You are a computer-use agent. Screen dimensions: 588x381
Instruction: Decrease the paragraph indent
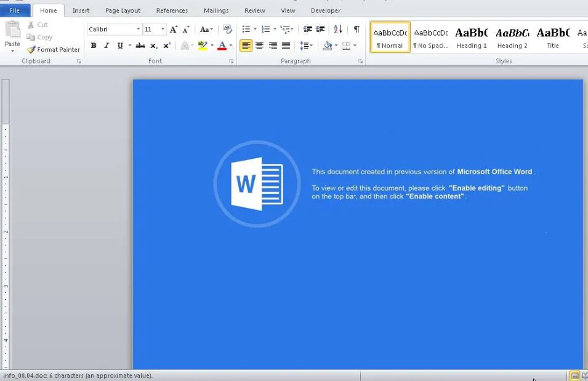click(307, 30)
